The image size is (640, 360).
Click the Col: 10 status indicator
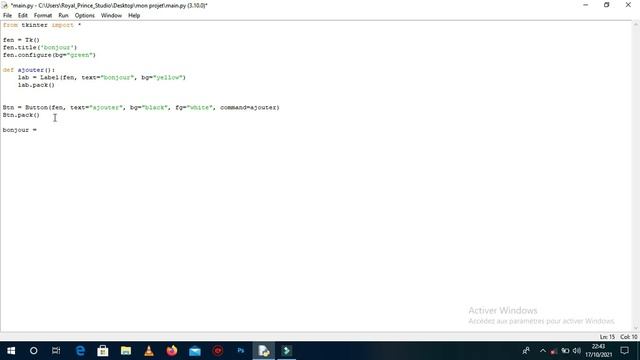(629, 337)
